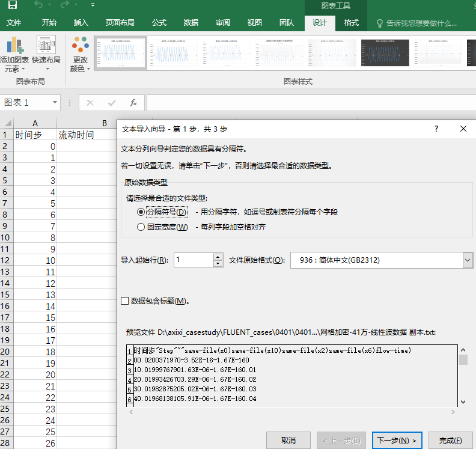This screenshot has height=449, width=476.
Task: Click preview horizontal scroll left arrow
Action: 131,412
